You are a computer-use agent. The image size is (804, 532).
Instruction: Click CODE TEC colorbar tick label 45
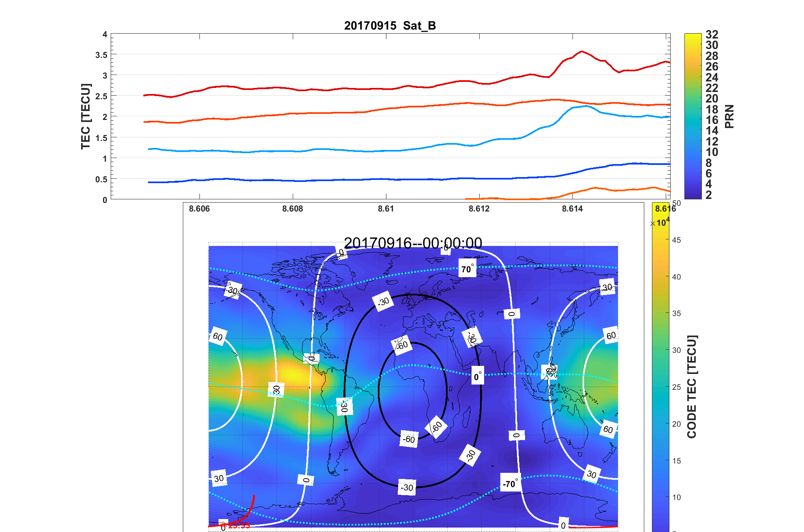[677, 240]
